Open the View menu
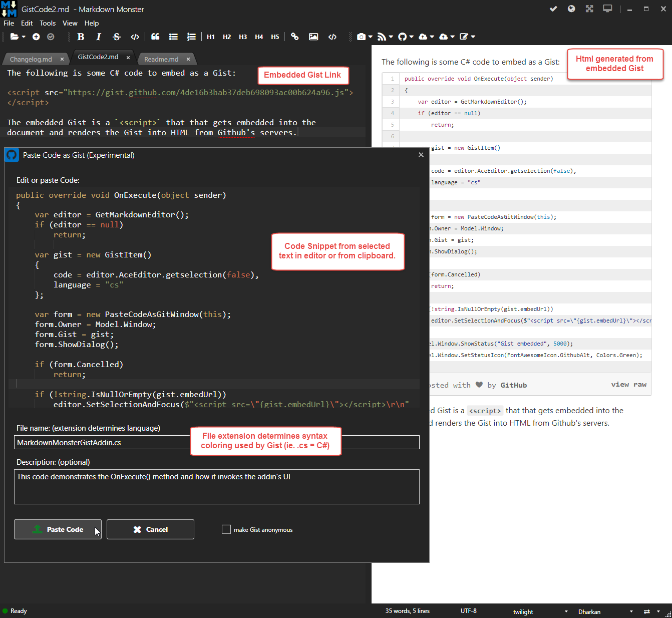 click(x=70, y=23)
